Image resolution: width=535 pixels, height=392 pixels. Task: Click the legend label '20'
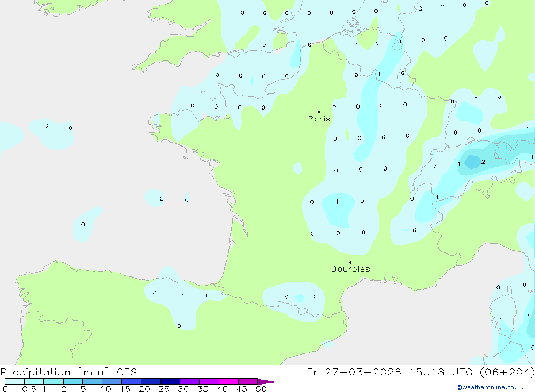coord(144,389)
